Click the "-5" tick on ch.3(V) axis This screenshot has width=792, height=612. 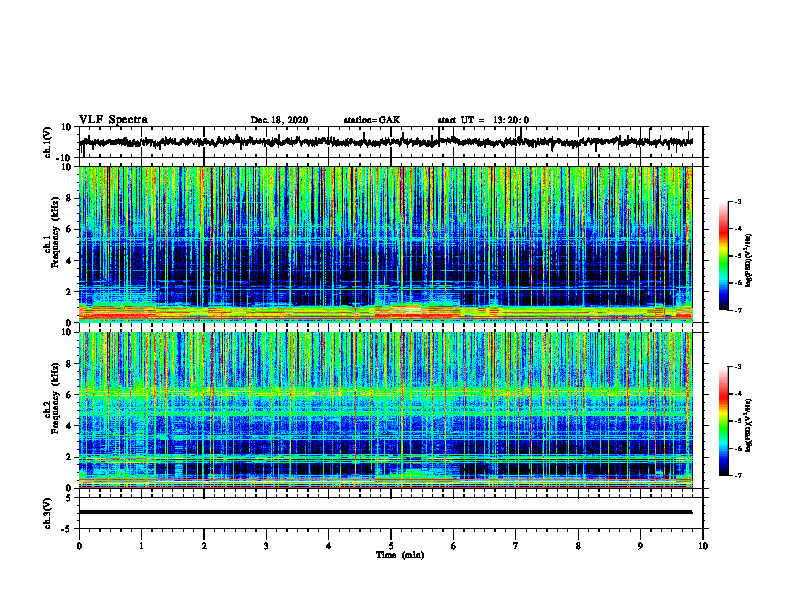67,529
